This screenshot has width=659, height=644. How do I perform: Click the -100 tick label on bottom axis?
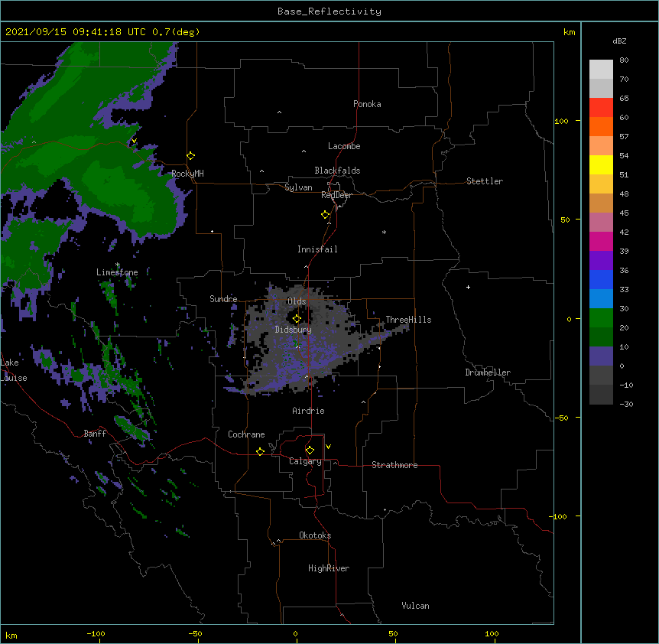(96, 633)
